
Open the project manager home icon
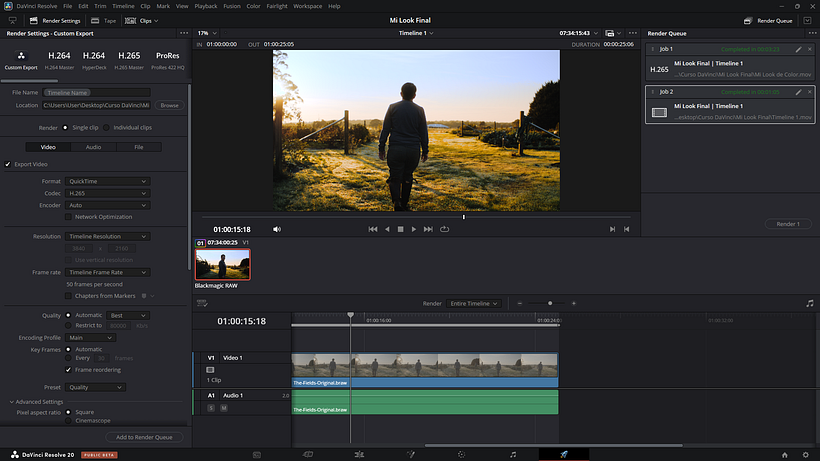coord(784,455)
